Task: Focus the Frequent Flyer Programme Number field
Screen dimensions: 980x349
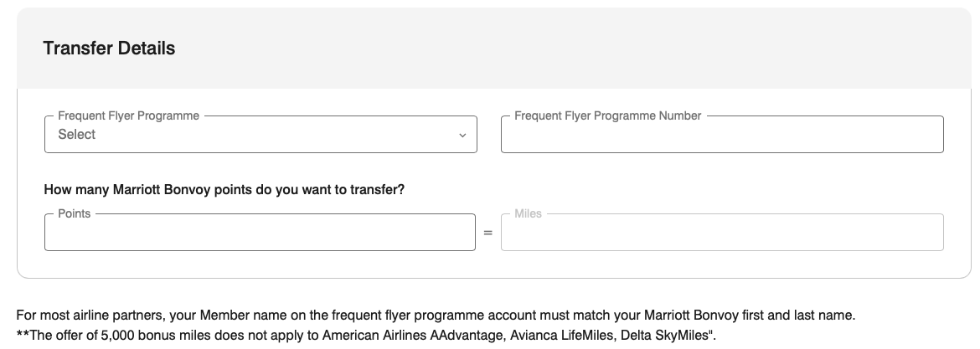Action: pyautogui.click(x=721, y=135)
